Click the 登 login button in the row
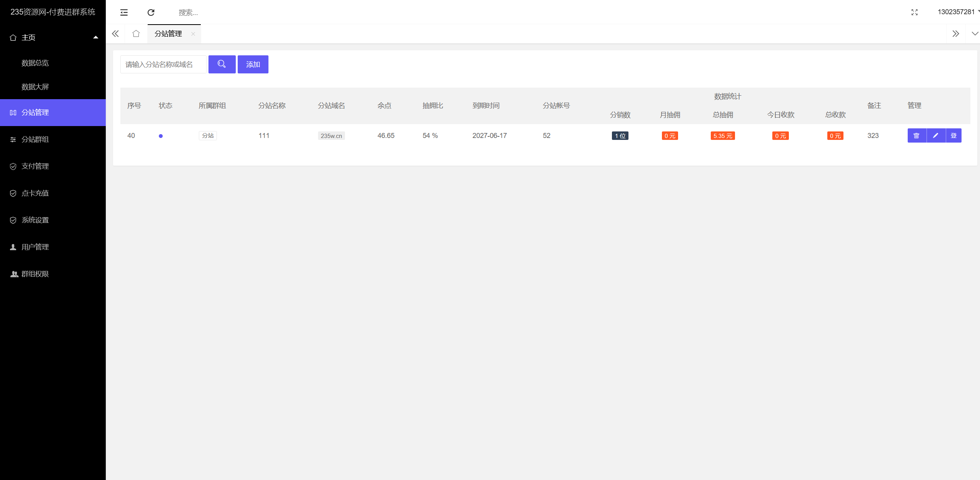980x480 pixels. [953, 136]
